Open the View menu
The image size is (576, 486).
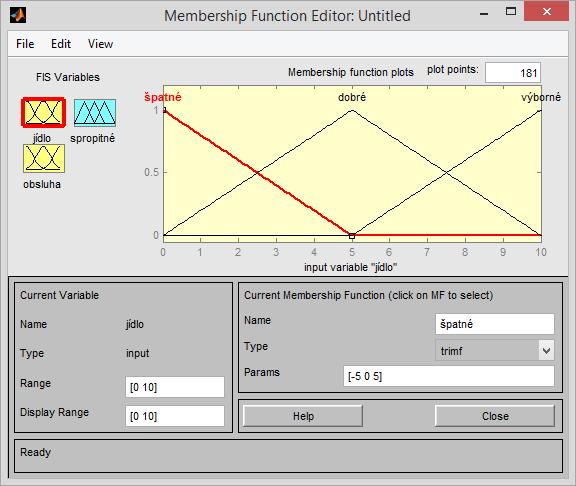[100, 44]
